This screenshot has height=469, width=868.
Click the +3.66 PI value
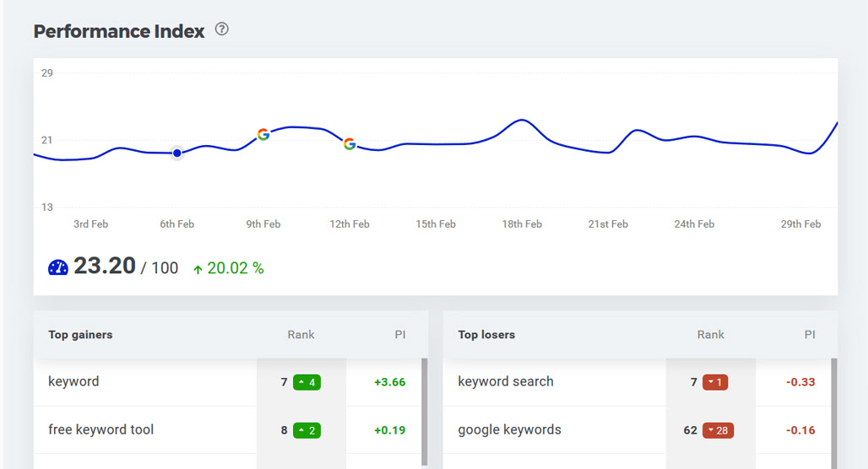tap(390, 382)
